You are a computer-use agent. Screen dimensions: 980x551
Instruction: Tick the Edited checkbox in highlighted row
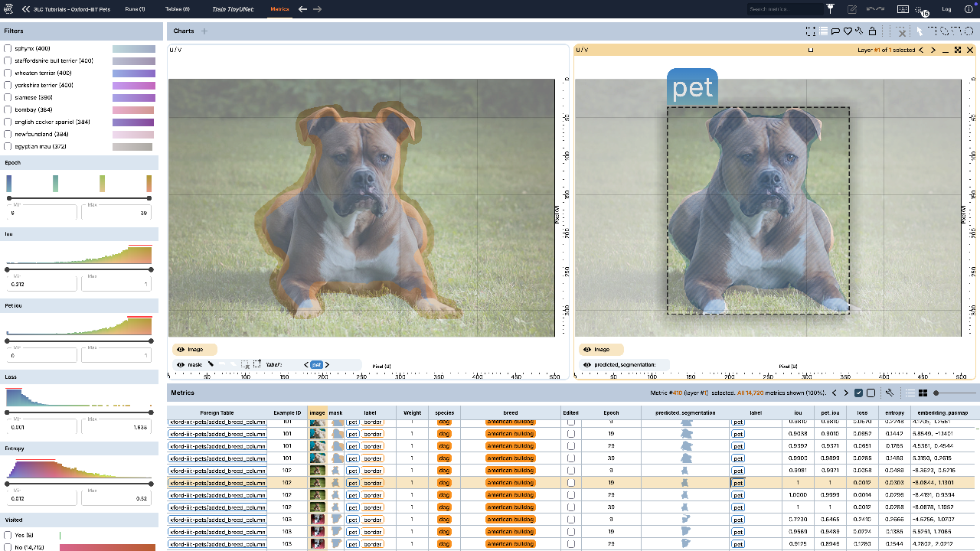pyautogui.click(x=571, y=483)
